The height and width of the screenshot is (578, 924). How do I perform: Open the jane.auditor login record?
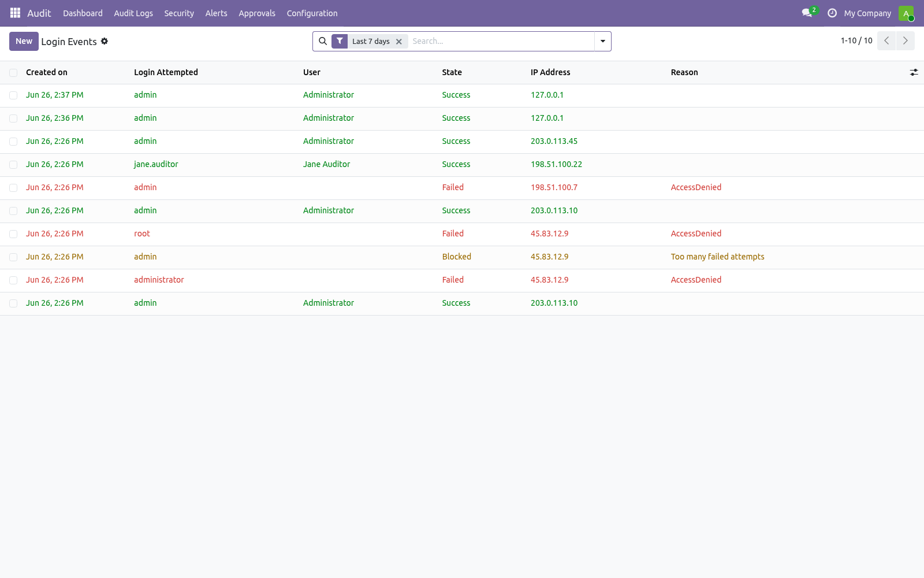pyautogui.click(x=156, y=164)
